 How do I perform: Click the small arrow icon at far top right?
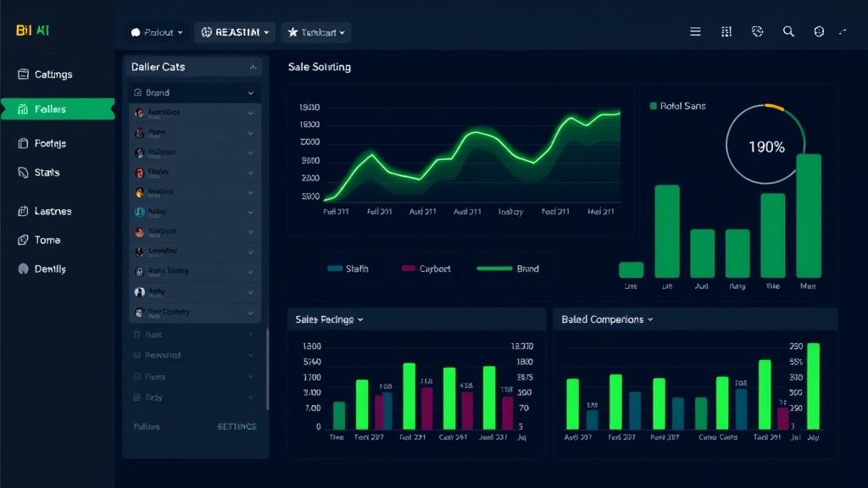coord(843,32)
